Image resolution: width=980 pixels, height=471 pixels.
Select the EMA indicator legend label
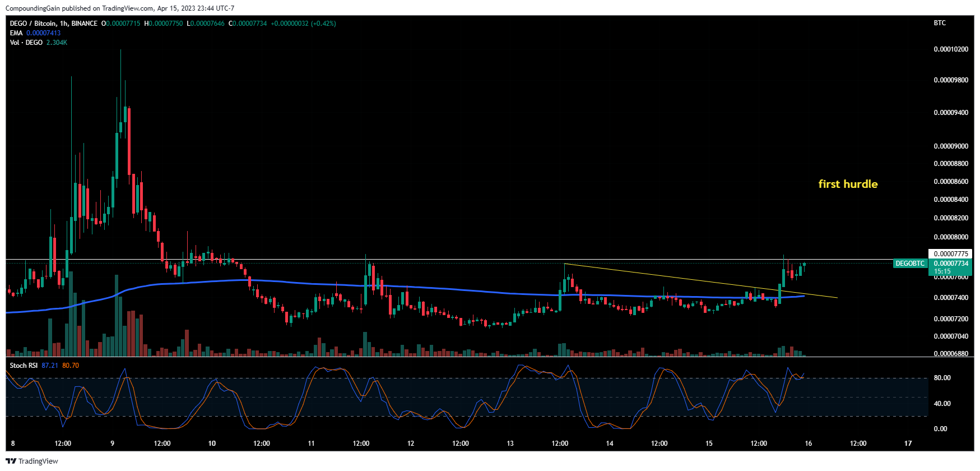tap(16, 33)
